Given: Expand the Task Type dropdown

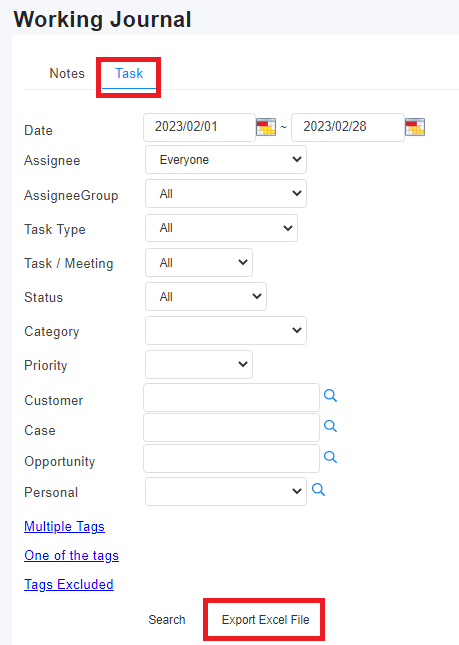Looking at the screenshot, I should 221,228.
